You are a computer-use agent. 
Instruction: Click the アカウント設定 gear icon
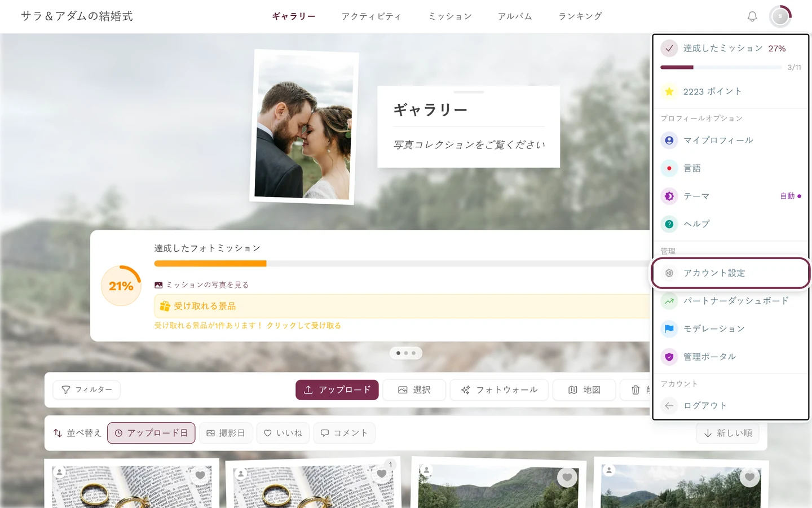[669, 273]
